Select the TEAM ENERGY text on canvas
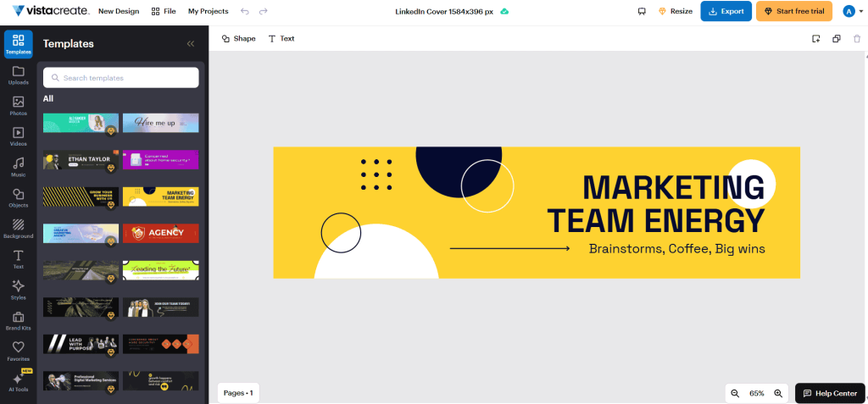The image size is (868, 404). [x=656, y=219]
